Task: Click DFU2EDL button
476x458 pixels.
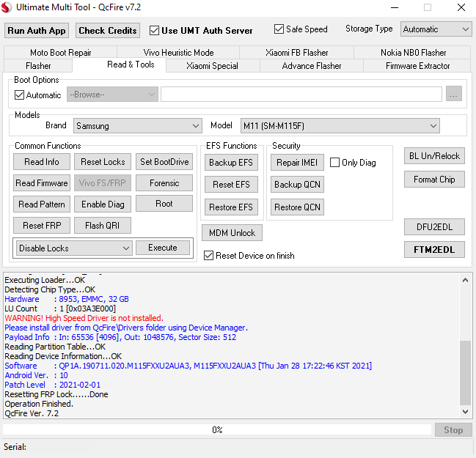Action: coord(434,227)
